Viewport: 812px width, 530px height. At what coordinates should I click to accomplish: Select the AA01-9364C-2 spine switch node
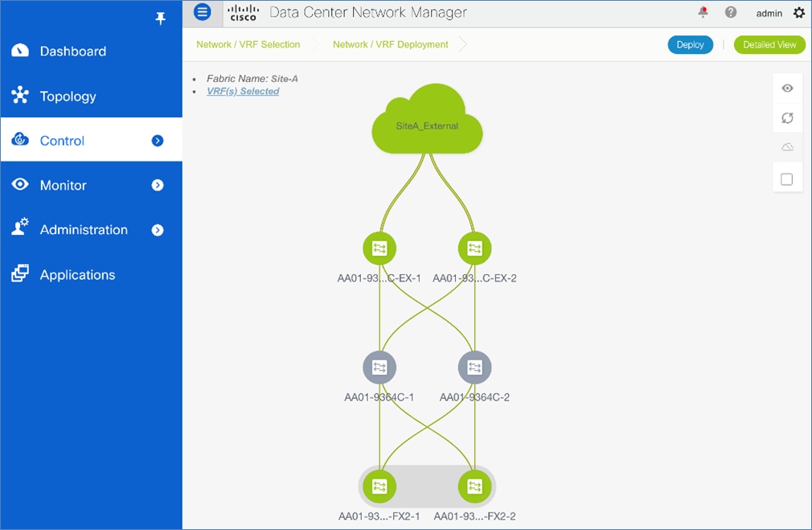475,368
